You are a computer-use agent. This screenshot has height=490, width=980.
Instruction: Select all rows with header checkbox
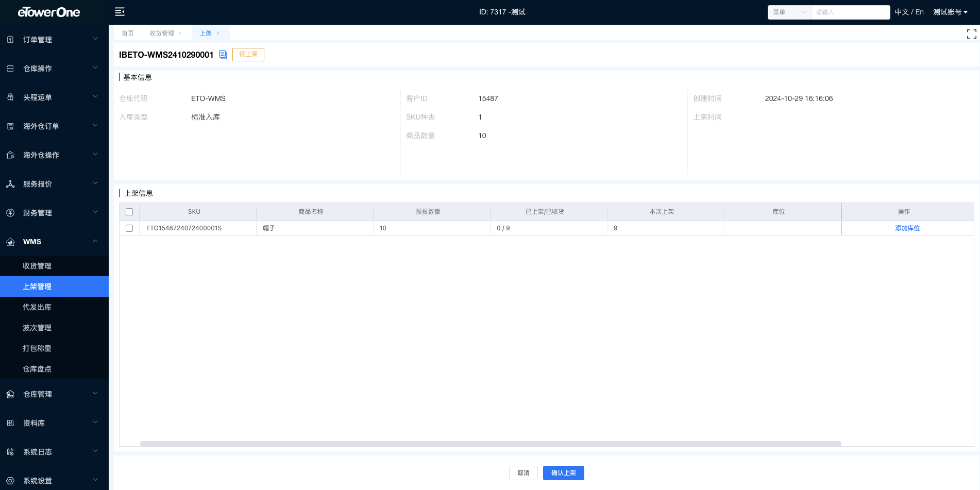point(129,212)
